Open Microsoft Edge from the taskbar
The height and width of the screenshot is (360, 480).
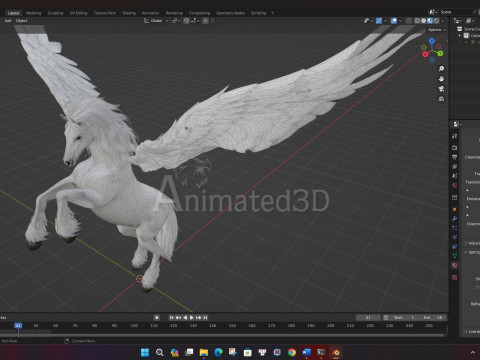[x=218, y=352]
